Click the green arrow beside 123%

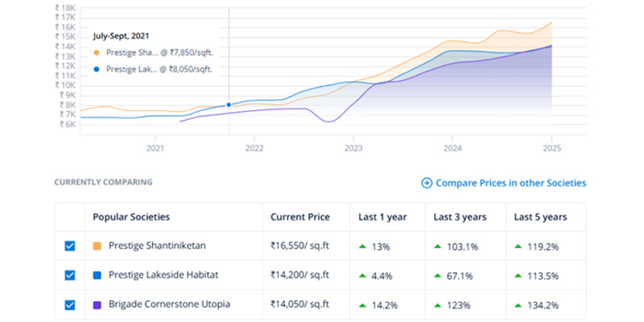tap(438, 305)
